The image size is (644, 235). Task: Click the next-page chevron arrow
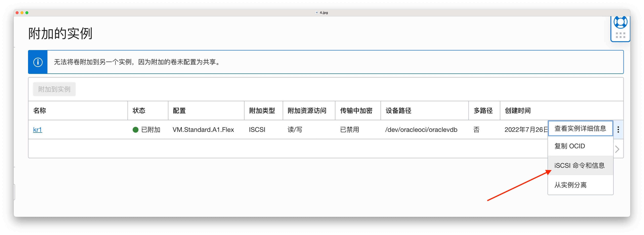tap(617, 149)
